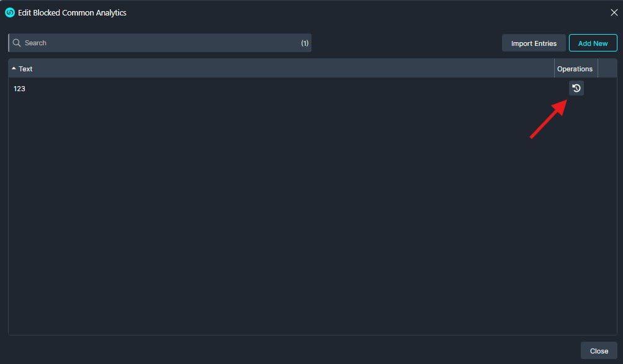
Task: Click the revert history icon for entry 123
Action: [576, 88]
